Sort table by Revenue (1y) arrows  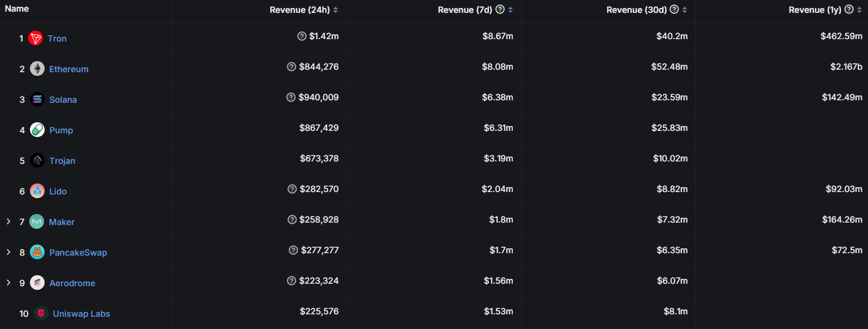859,10
